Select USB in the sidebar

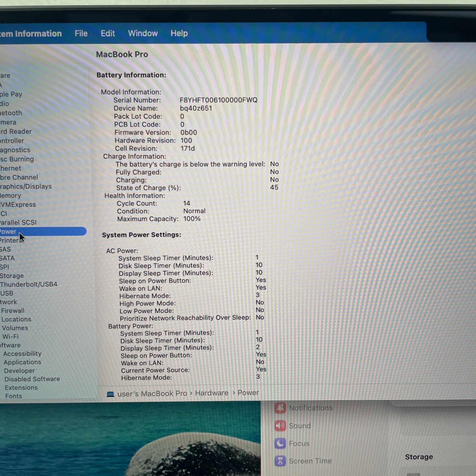tap(7, 293)
